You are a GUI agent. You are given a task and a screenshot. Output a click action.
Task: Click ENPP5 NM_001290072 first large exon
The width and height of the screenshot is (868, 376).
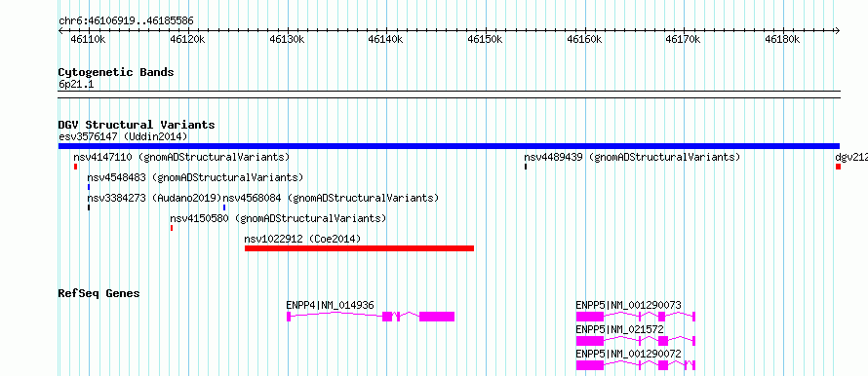[x=589, y=365]
